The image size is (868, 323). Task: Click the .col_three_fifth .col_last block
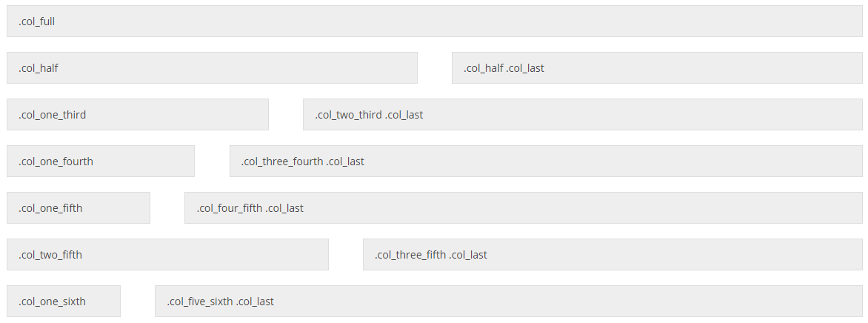click(612, 255)
